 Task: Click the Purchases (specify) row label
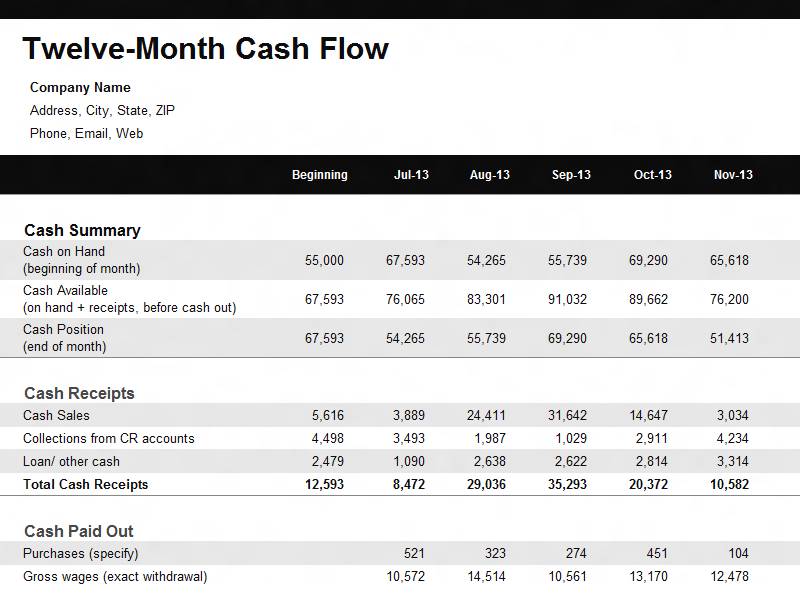pyautogui.click(x=80, y=553)
